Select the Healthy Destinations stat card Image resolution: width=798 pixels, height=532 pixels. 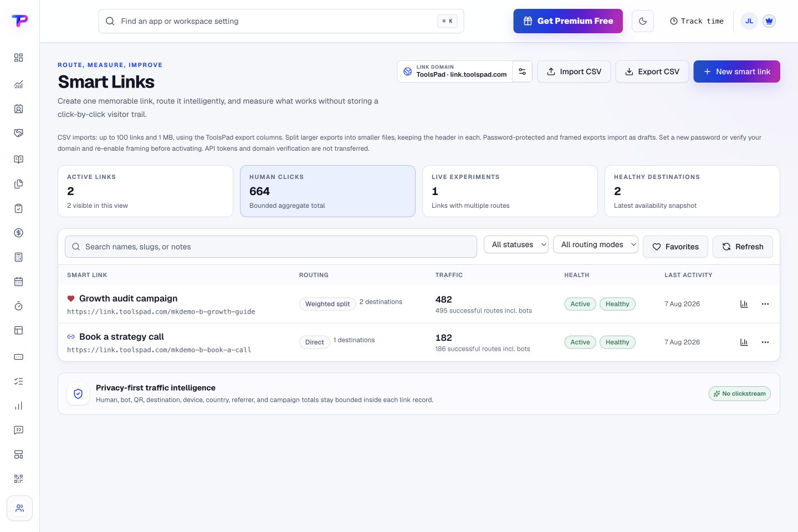[692, 191]
